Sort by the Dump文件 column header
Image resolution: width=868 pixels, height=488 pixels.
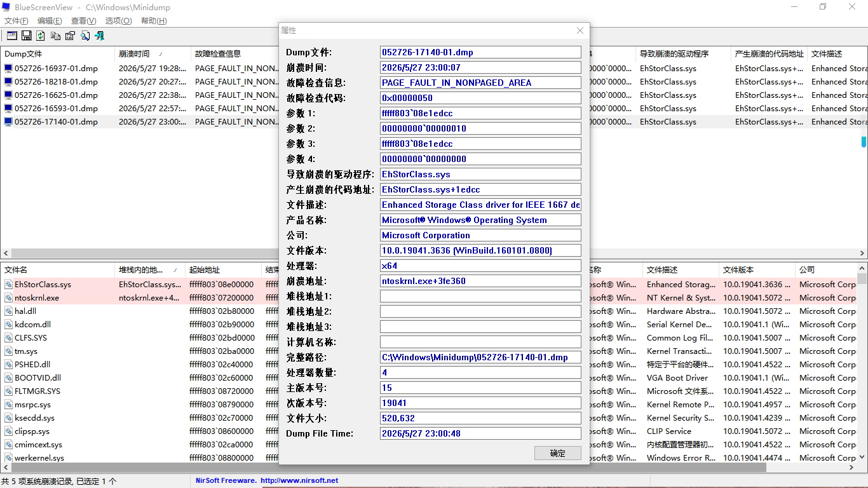tap(58, 54)
